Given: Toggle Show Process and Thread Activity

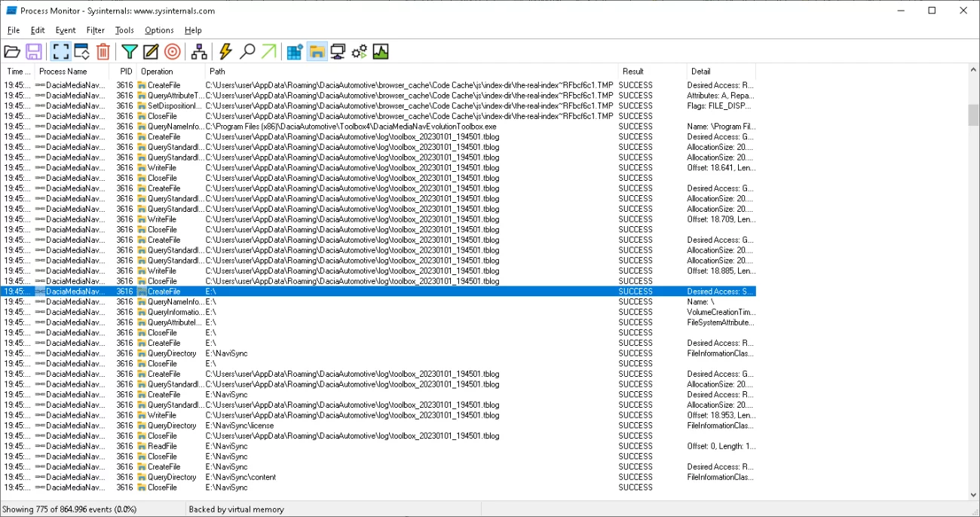Looking at the screenshot, I should pyautogui.click(x=360, y=51).
